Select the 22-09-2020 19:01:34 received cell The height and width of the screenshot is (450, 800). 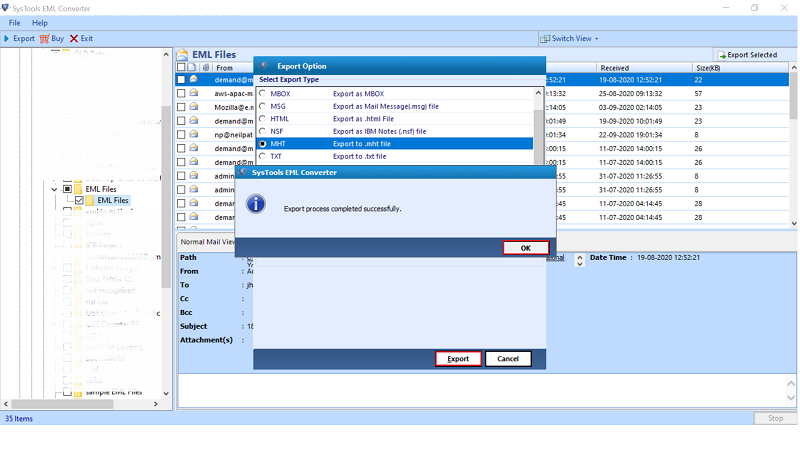click(630, 135)
